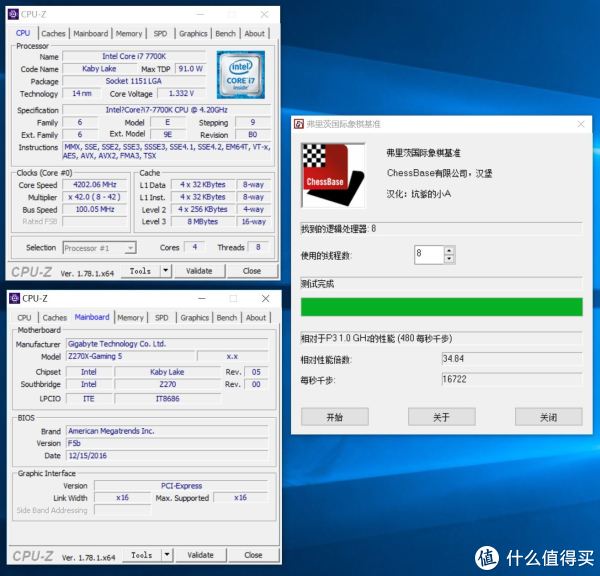Open Graphics tab in top CPU-Z window
The height and width of the screenshot is (576, 600).
(x=193, y=34)
